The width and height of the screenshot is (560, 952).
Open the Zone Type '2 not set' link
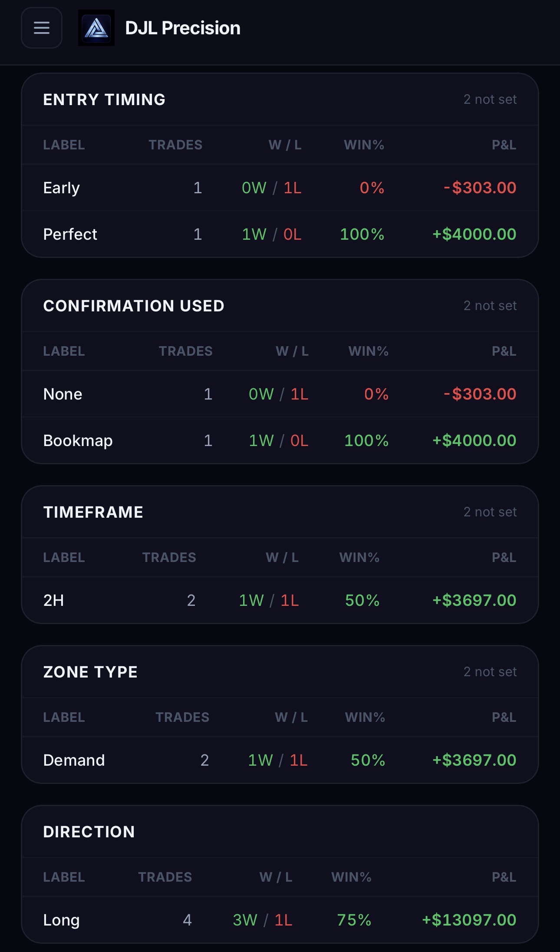(x=490, y=671)
